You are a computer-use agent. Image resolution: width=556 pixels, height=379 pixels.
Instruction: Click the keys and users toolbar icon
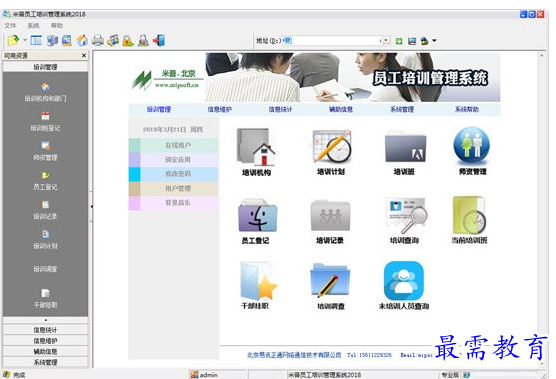point(113,40)
